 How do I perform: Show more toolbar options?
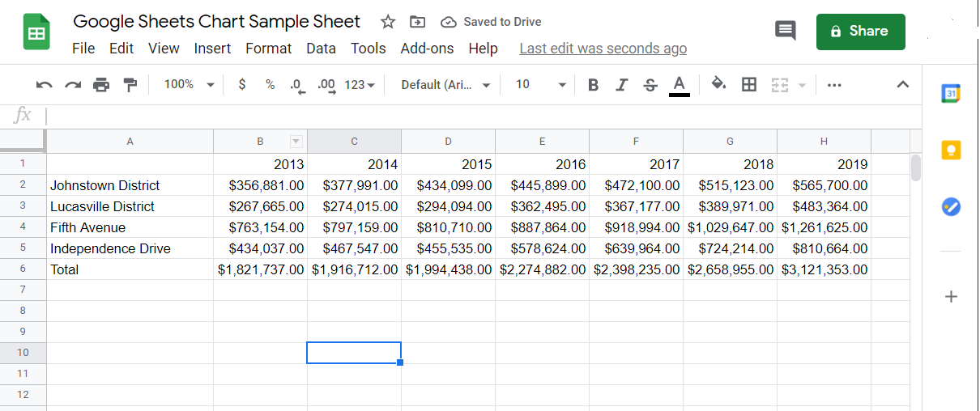click(834, 84)
